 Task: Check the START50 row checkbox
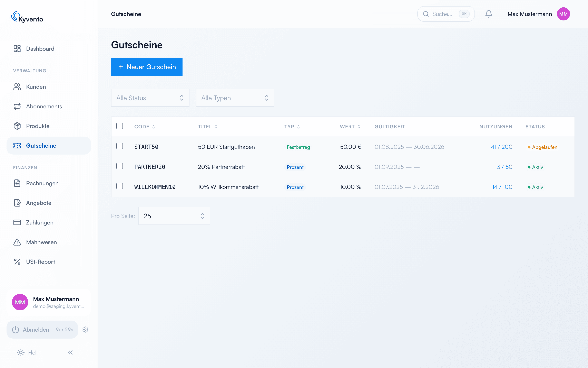pos(120,146)
